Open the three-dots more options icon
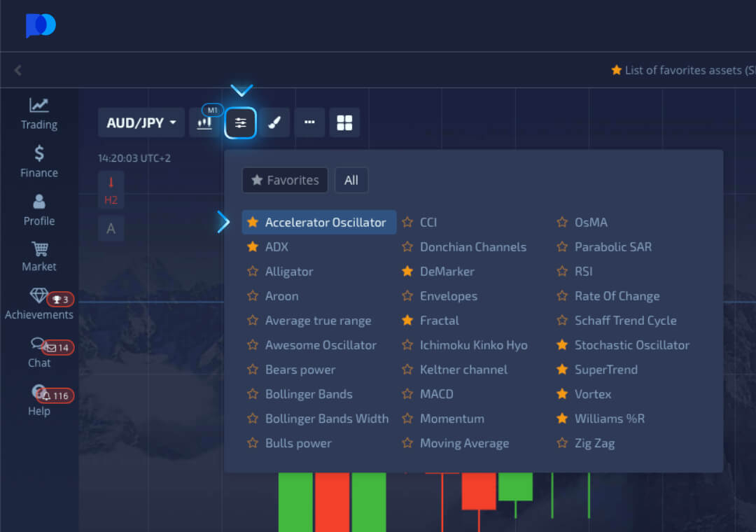The image size is (756, 532). click(x=309, y=122)
